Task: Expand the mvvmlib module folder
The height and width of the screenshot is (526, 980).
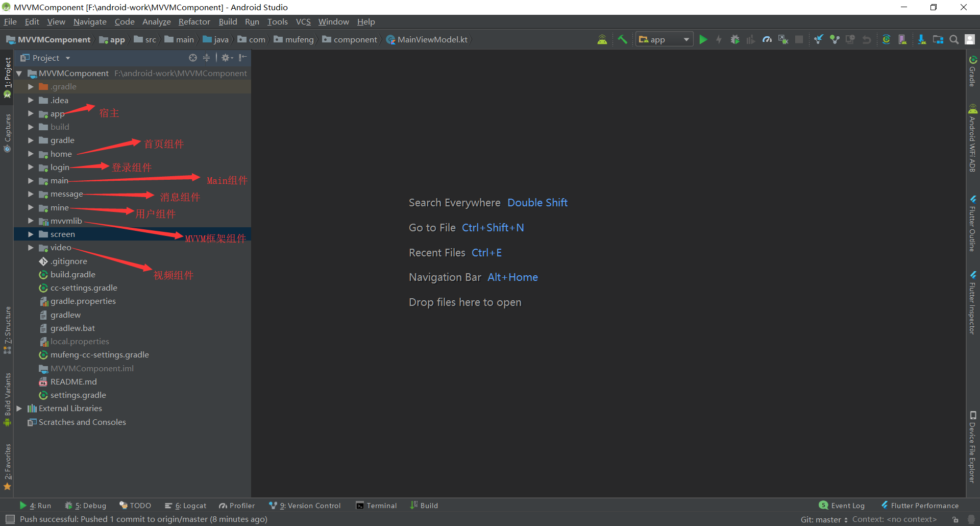Action: pyautogui.click(x=31, y=221)
